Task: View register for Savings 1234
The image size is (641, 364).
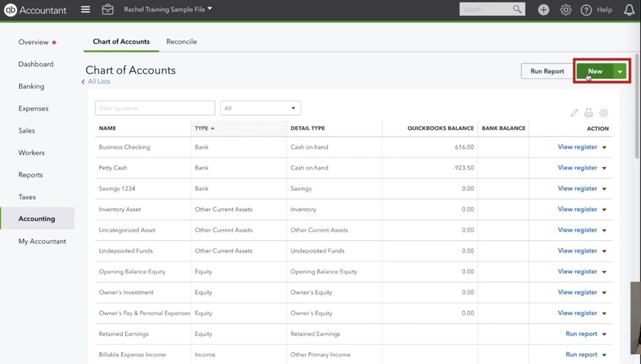Action: click(577, 189)
